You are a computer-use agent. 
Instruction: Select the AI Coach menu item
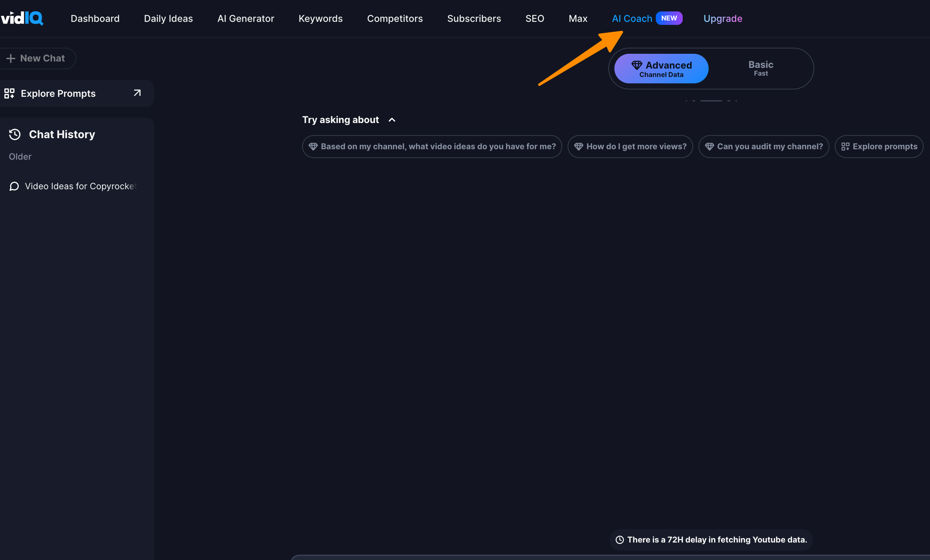tap(631, 18)
